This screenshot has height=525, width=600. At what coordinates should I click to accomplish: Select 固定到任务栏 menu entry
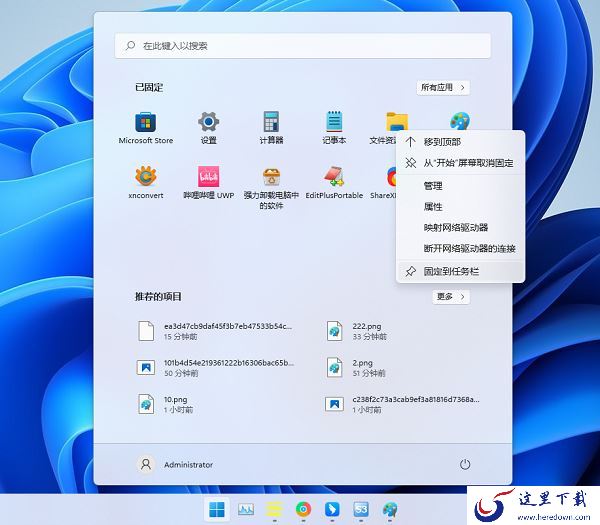[x=460, y=271]
